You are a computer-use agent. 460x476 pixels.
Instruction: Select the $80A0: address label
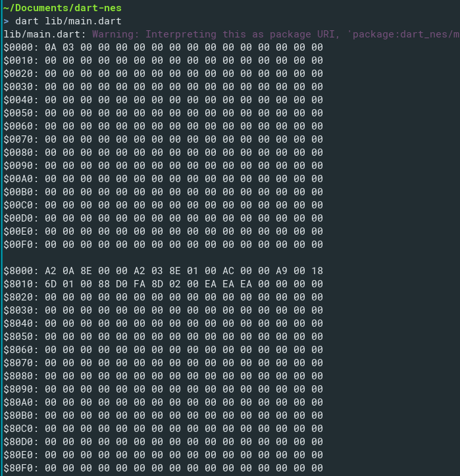[x=21, y=402]
